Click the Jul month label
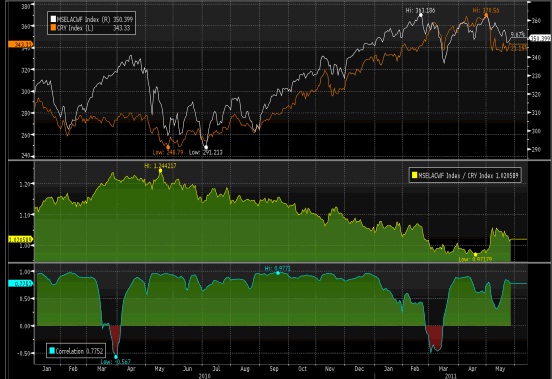Image resolution: width=552 pixels, height=379 pixels. pos(217,368)
